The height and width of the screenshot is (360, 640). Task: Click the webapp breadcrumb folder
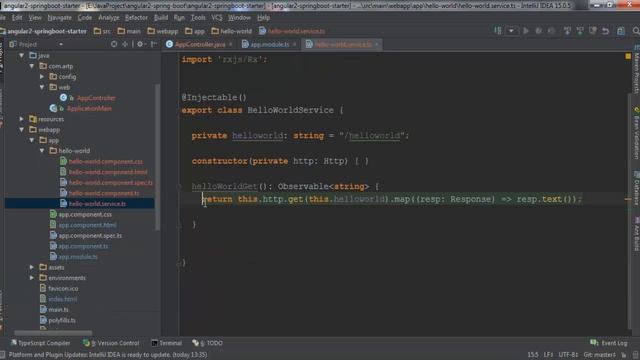(x=163, y=31)
